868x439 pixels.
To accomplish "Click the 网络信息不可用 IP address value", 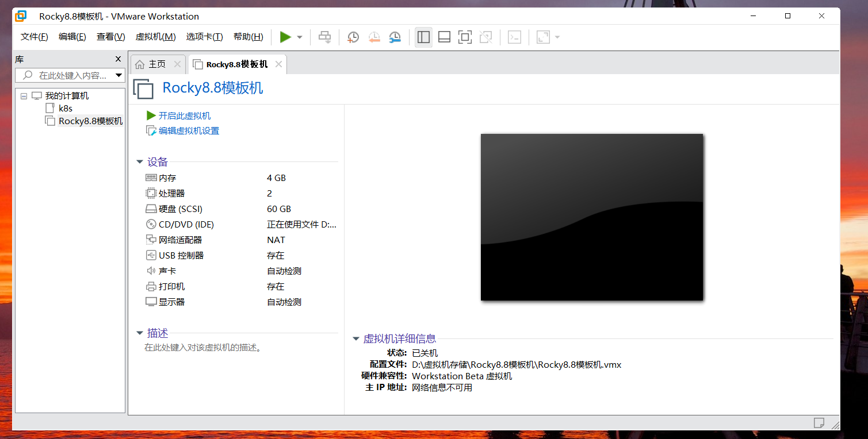I will (442, 387).
